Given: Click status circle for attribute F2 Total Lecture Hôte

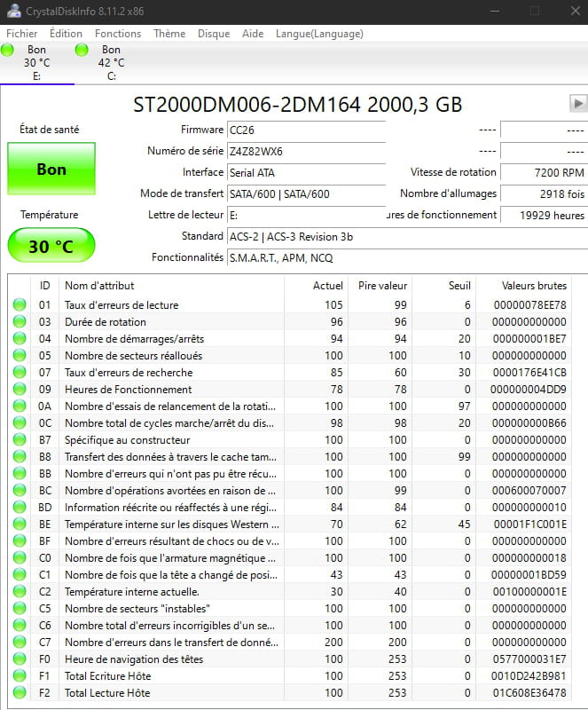Looking at the screenshot, I should tap(20, 693).
